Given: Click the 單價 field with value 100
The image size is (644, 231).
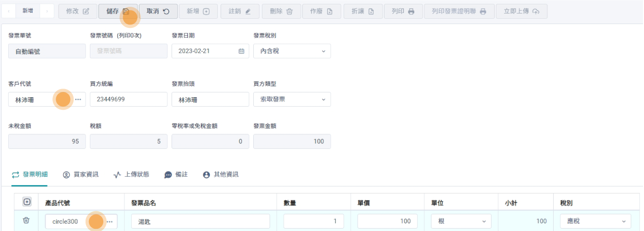Looking at the screenshot, I should click(x=387, y=221).
